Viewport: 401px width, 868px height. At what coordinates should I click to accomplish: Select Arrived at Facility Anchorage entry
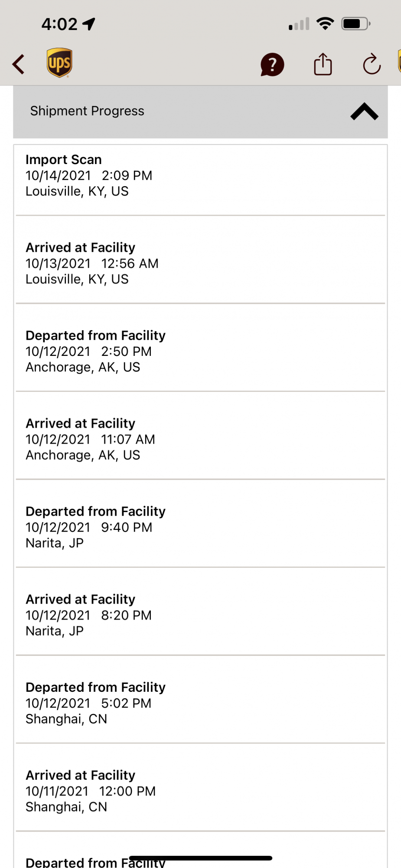200,439
